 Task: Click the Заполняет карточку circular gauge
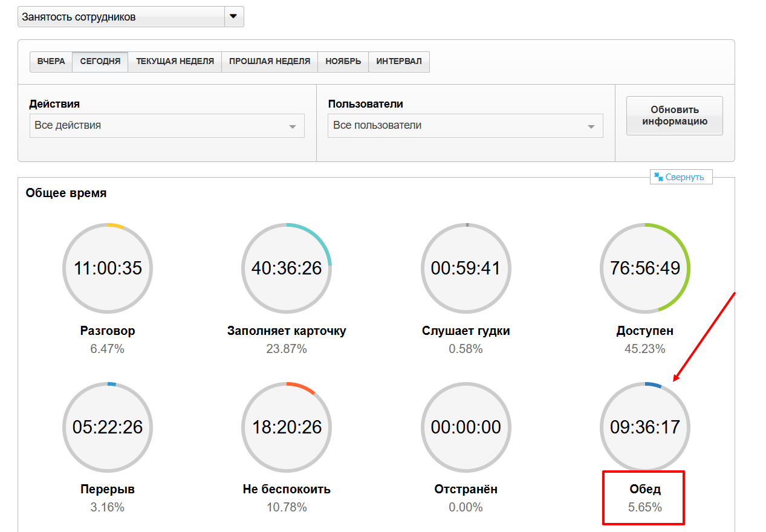(287, 268)
